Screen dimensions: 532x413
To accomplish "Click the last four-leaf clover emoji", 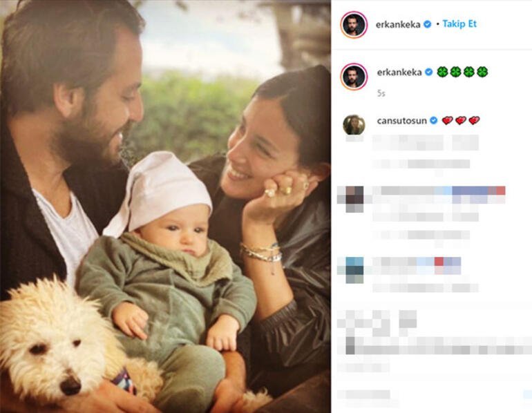I will coord(482,72).
